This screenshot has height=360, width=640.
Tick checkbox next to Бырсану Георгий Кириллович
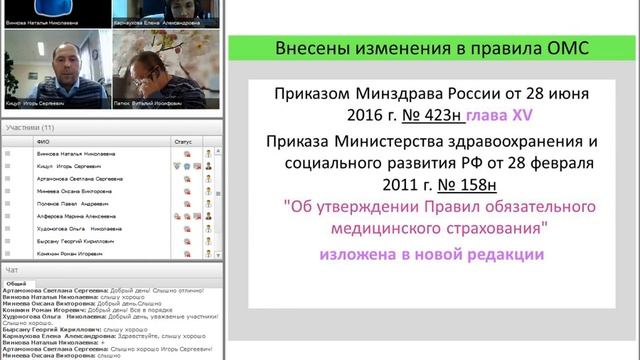coord(7,241)
